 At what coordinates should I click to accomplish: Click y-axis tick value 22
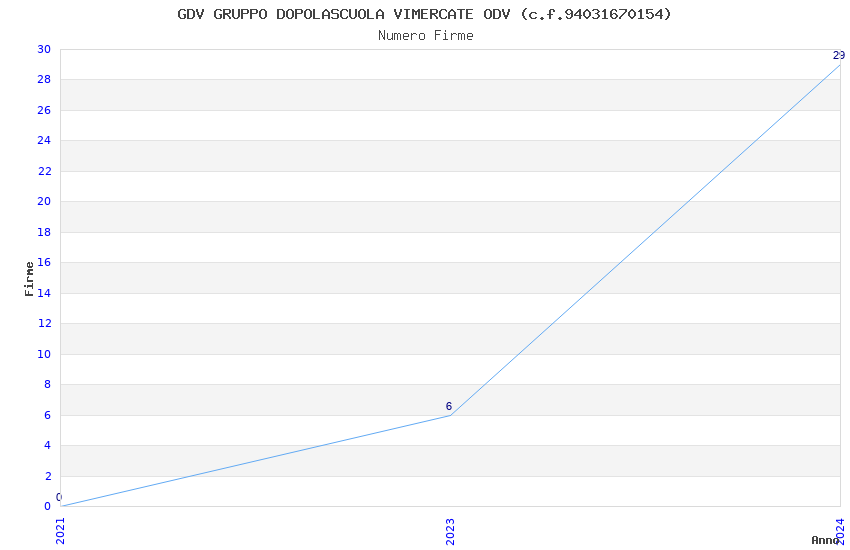[44, 171]
